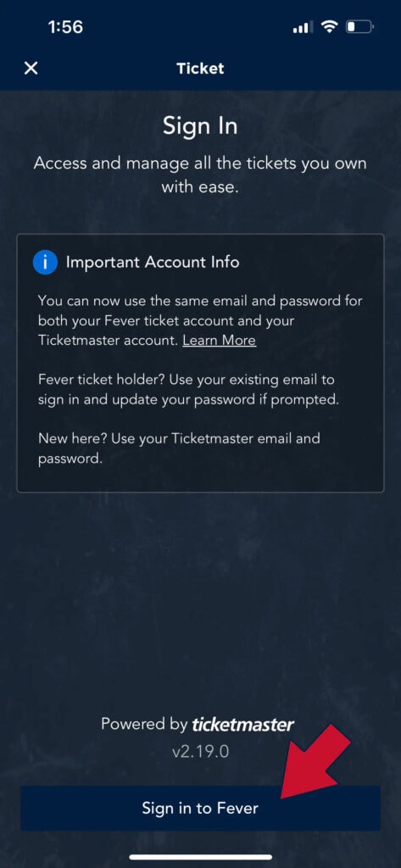Tap the Sign in to Fever button
This screenshot has height=868, width=401.
pos(200,808)
